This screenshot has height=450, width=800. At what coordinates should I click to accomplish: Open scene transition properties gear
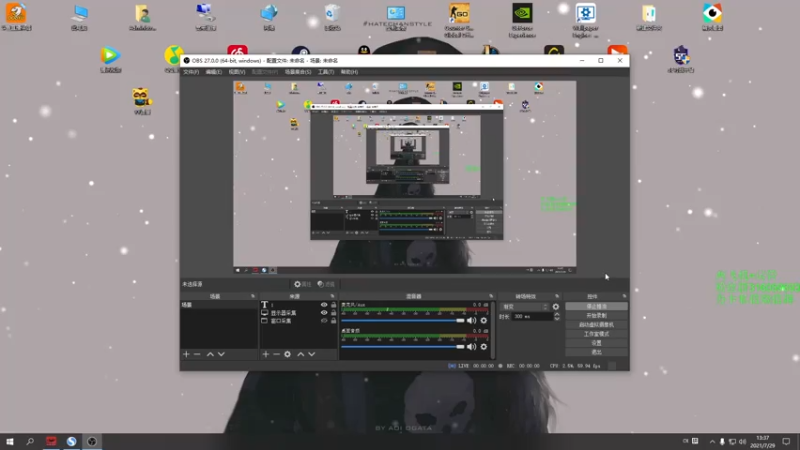point(556,307)
